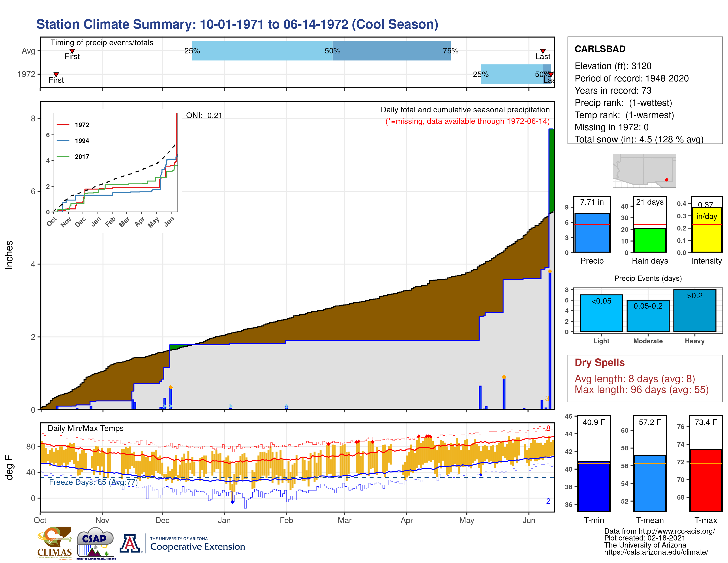Click the green Rain days bar

pos(650,240)
